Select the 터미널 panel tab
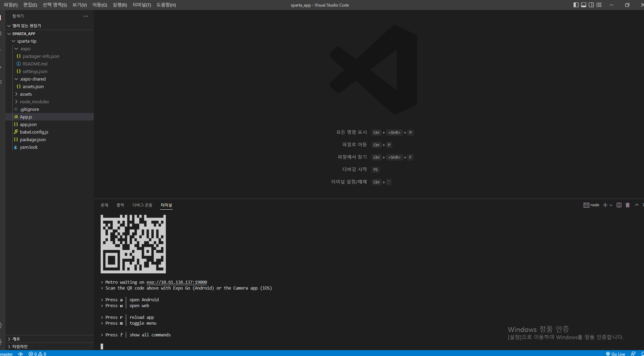 tap(167, 205)
